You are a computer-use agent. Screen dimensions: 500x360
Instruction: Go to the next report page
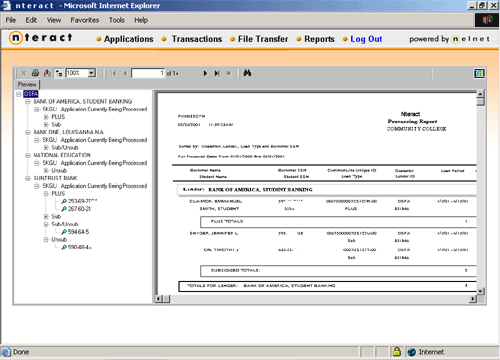[x=205, y=73]
